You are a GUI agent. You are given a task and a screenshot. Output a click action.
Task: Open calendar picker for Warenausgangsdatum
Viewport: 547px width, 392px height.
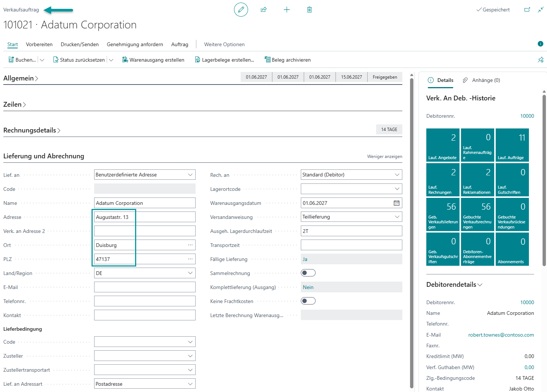[396, 203]
